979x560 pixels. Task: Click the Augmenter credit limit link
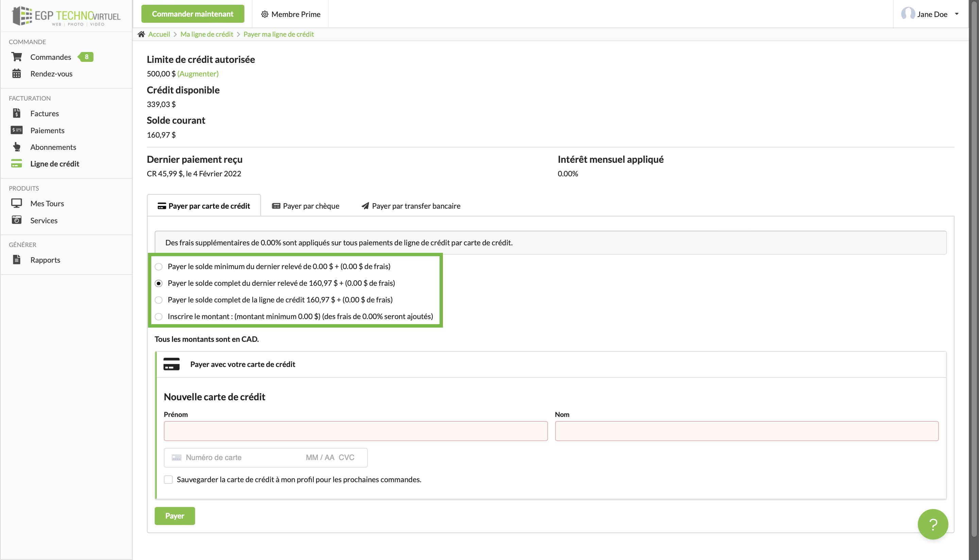click(198, 73)
